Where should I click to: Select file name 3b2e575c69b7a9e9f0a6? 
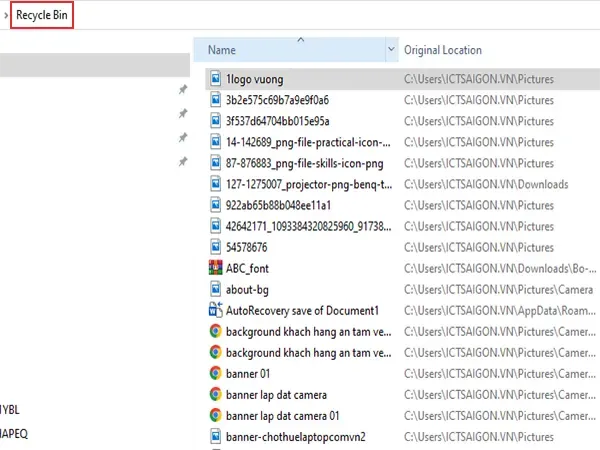point(277,100)
